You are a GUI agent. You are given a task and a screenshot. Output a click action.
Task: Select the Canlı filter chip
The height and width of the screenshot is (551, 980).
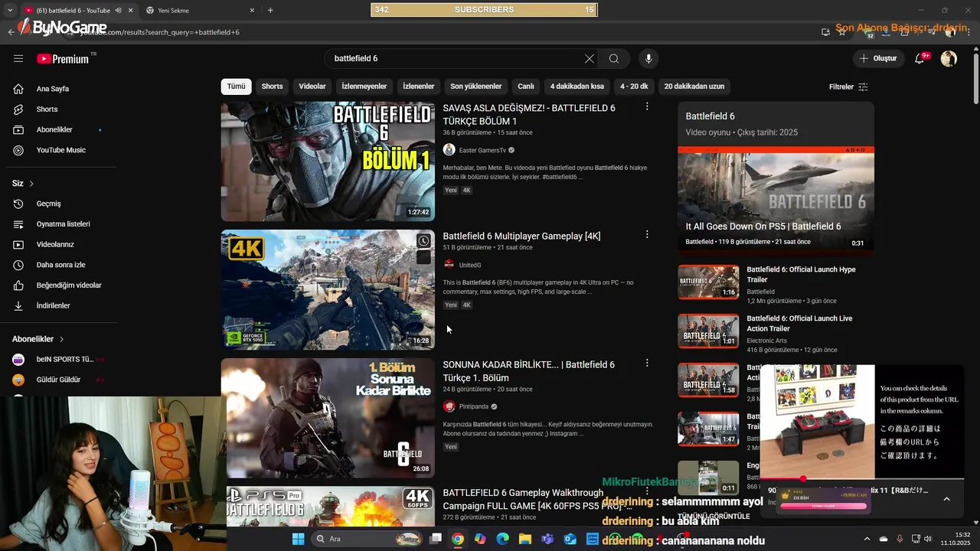coord(525,86)
